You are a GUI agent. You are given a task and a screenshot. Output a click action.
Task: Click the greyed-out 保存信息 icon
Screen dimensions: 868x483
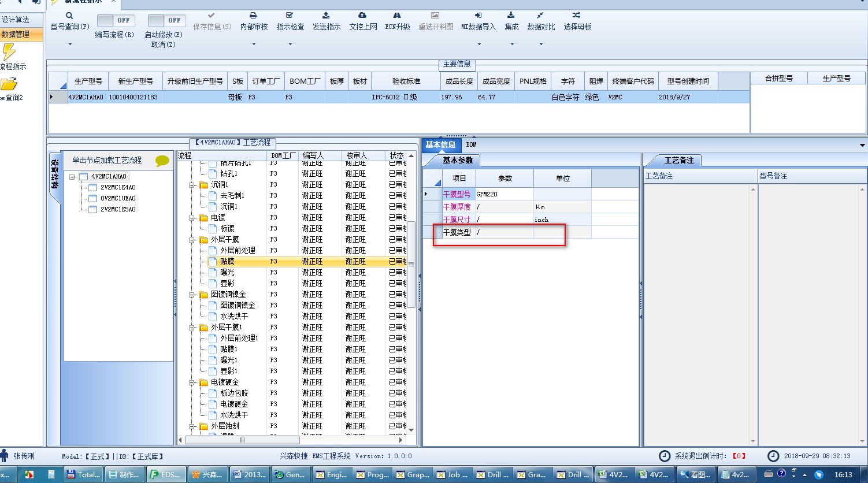212,16
